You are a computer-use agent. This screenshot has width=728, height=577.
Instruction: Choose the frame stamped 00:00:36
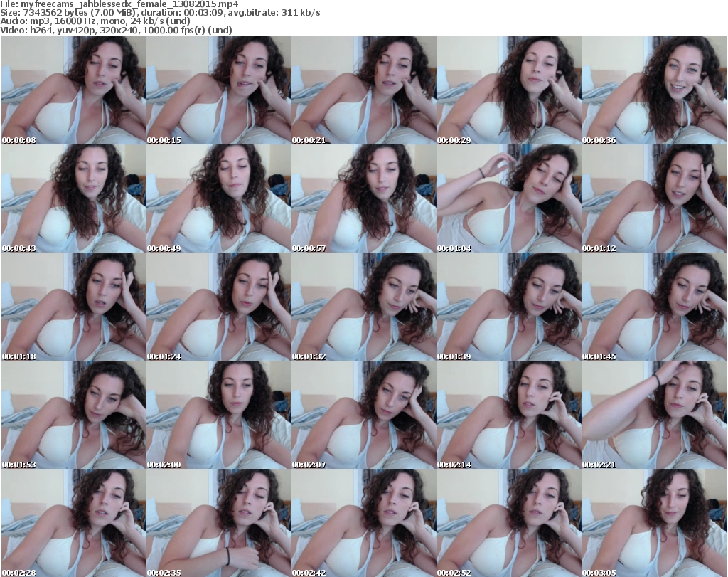pos(653,90)
